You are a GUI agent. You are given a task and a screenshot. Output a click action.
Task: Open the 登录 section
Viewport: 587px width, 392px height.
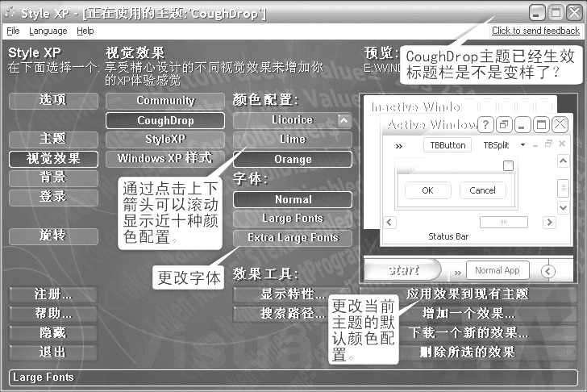[x=53, y=198]
